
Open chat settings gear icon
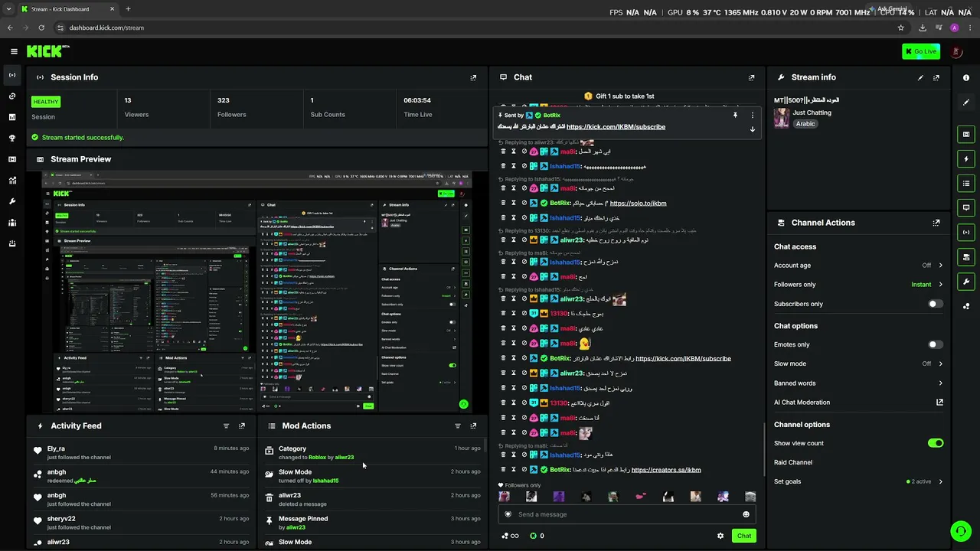click(720, 536)
